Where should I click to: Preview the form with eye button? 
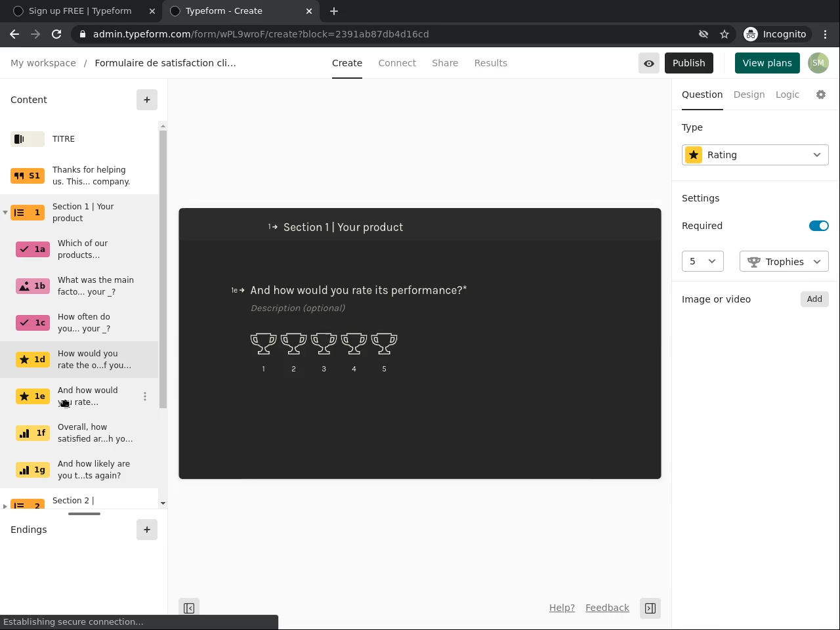[649, 63]
